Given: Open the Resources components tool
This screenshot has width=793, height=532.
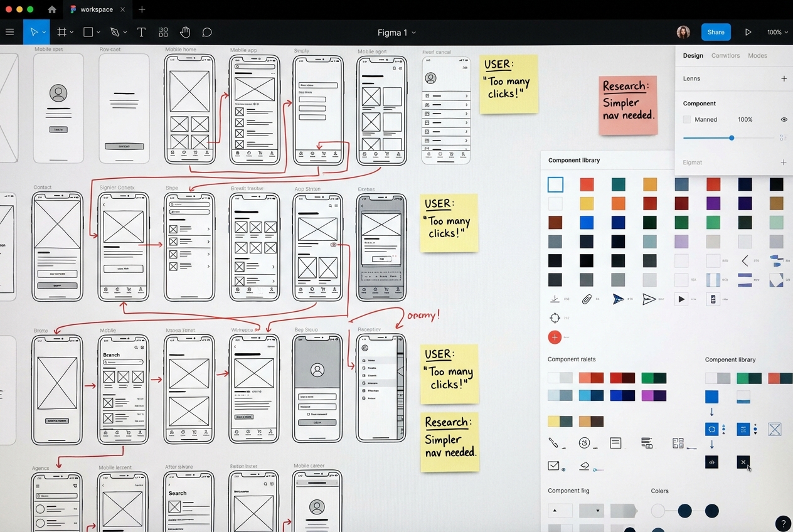Looking at the screenshot, I should point(163,32).
